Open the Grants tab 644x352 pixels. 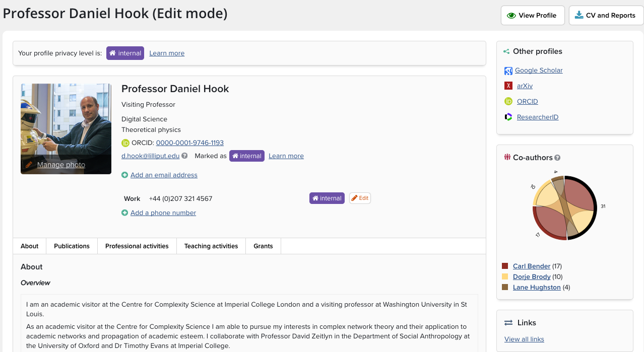click(x=263, y=246)
